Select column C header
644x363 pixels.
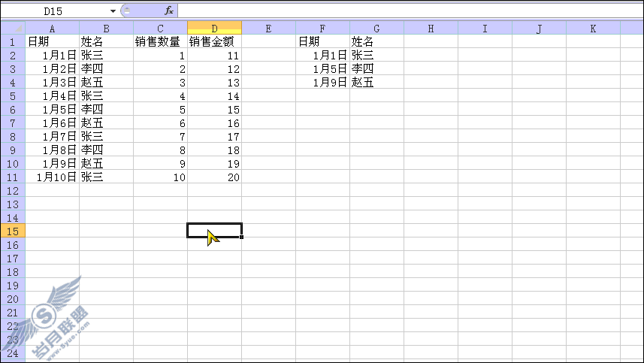[x=161, y=29]
